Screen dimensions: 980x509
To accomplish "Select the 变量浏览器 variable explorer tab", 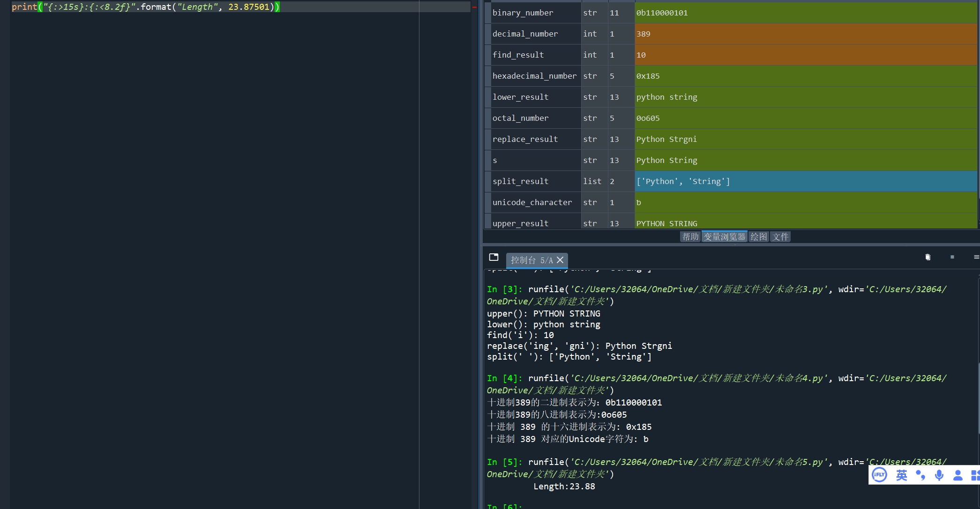I will point(724,237).
